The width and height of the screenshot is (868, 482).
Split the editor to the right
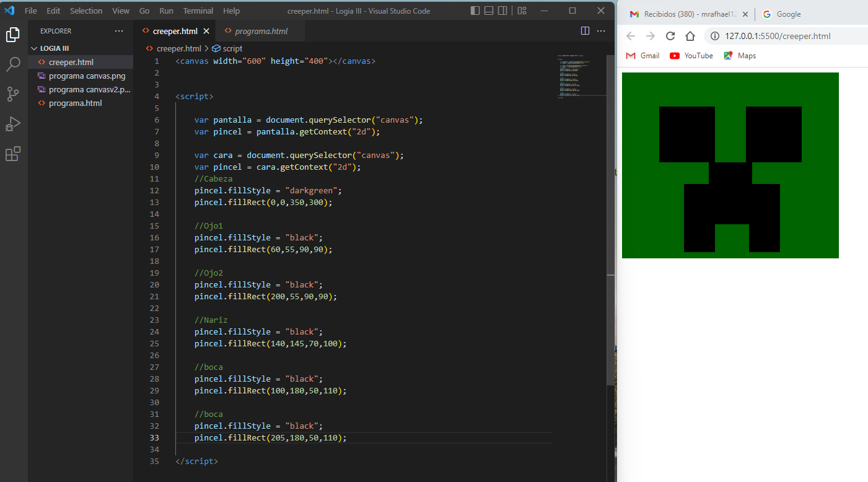click(x=585, y=31)
